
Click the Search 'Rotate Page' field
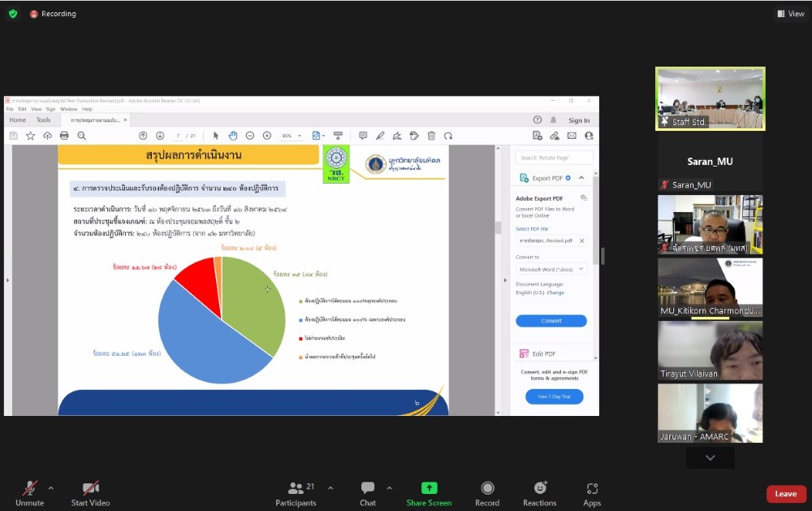(555, 158)
